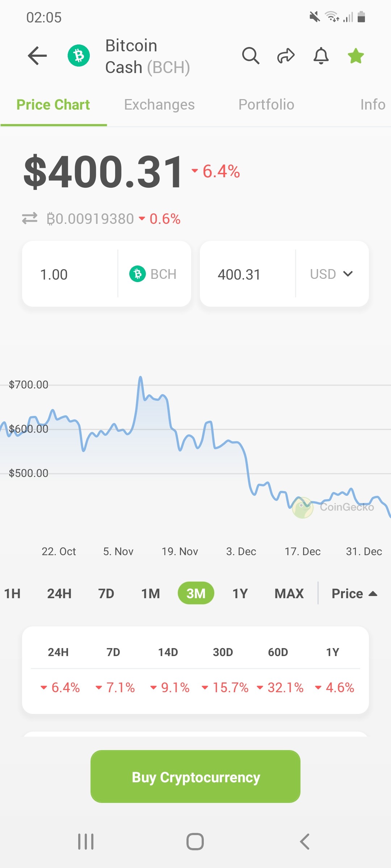Open the USD currency dropdown
The image size is (391, 868).
[x=332, y=274]
